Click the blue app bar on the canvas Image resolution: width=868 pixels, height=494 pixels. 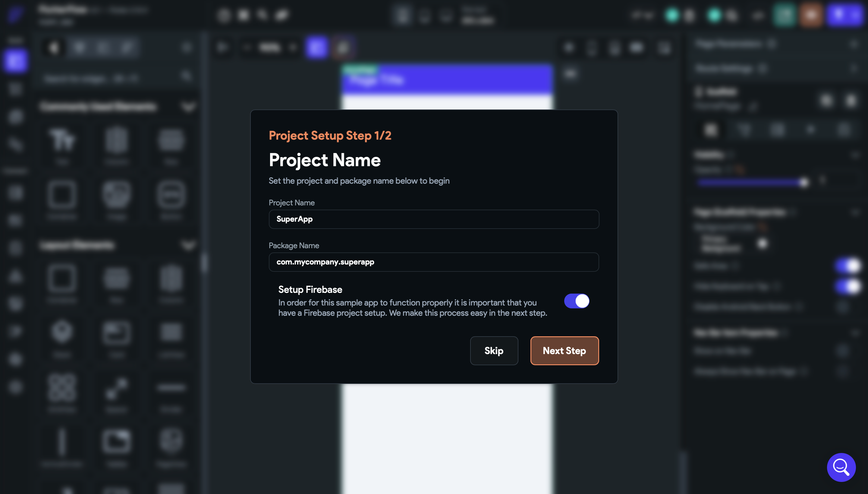pos(447,80)
